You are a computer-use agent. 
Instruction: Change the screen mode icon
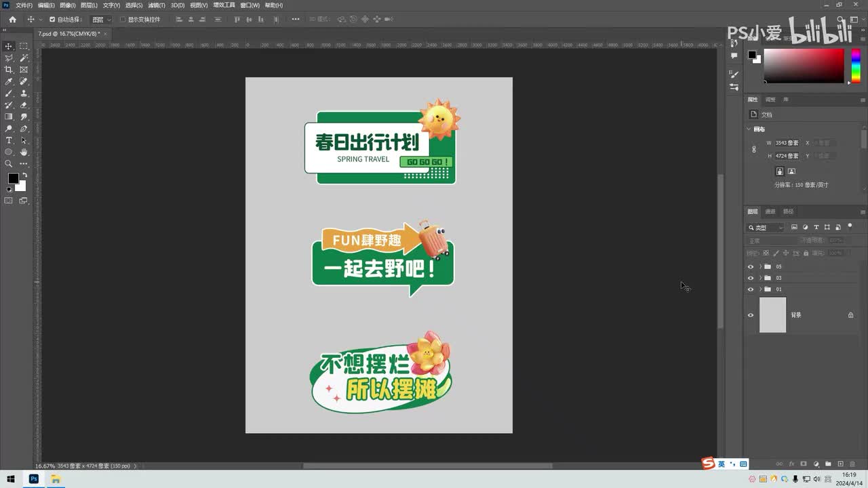(24, 201)
